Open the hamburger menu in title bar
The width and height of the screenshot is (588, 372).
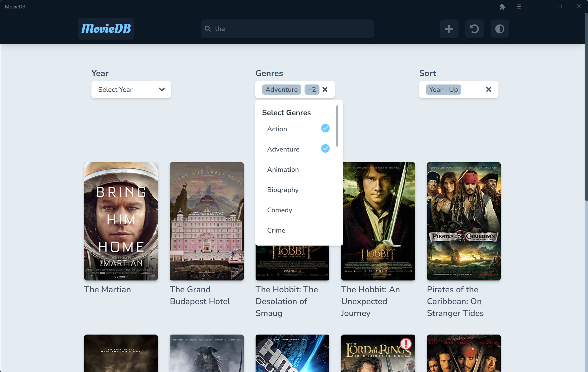point(519,6)
